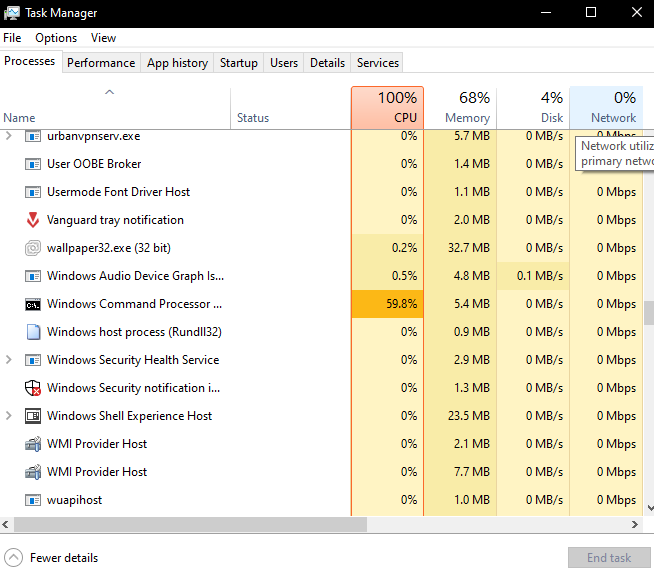
Task: Select the wuapihost process name
Action: click(x=74, y=500)
